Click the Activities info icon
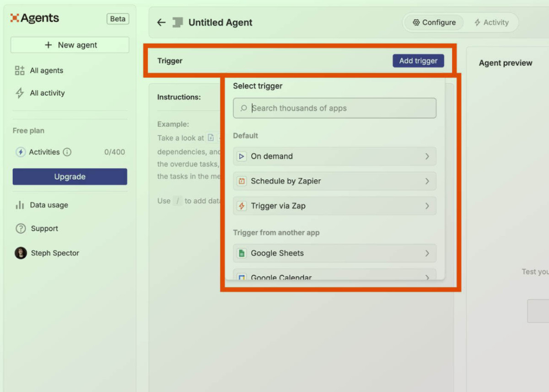Screen dimensions: 549x392 coord(67,152)
